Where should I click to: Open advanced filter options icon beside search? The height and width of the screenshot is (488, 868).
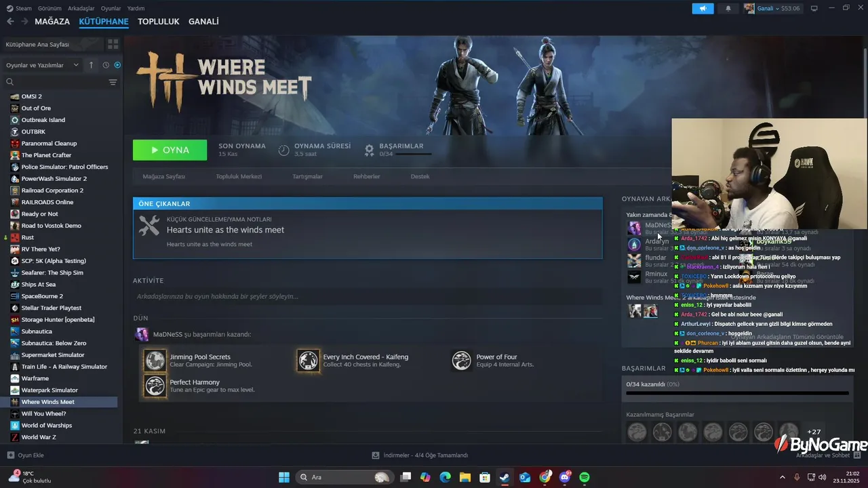pyautogui.click(x=113, y=82)
